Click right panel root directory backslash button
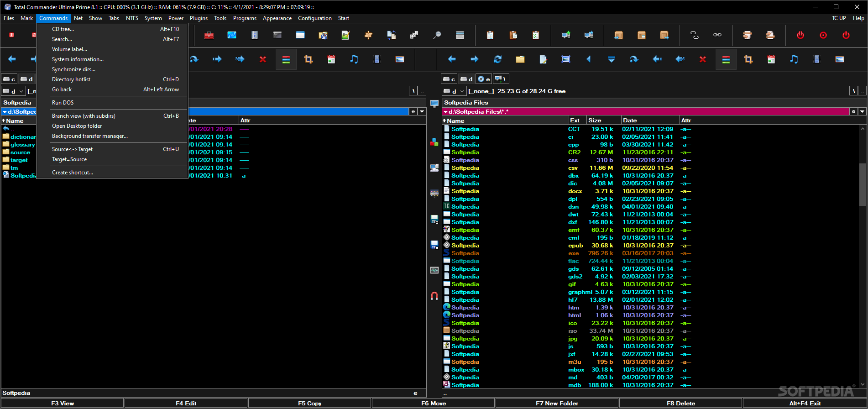The height and width of the screenshot is (409, 868). point(853,91)
